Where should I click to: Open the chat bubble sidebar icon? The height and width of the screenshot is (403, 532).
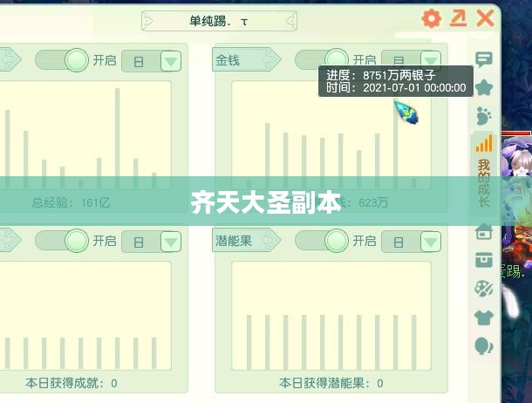point(483,59)
